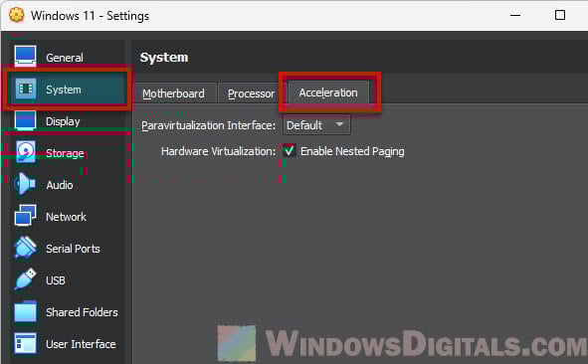Select the General category label
The width and height of the screenshot is (588, 364).
coord(65,58)
